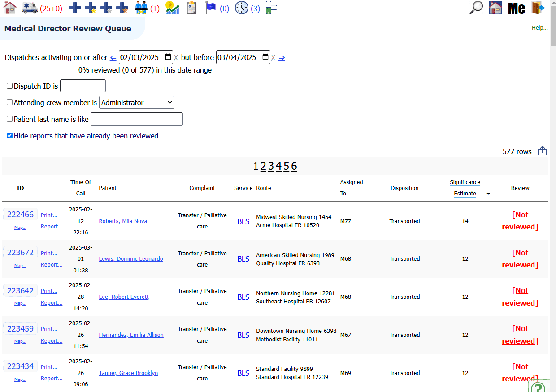Open Map... for dispatch 223642
The width and height of the screenshot is (556, 392).
click(x=20, y=303)
